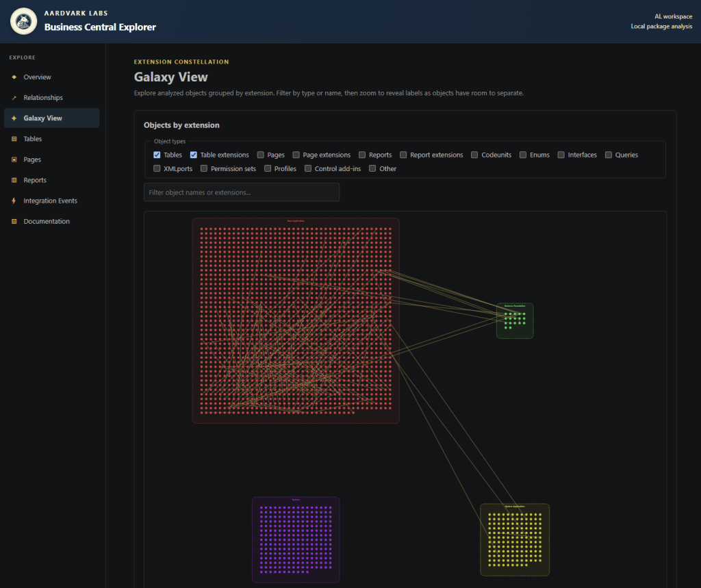
Task: Tick the Report extensions checkbox
Action: pos(403,155)
